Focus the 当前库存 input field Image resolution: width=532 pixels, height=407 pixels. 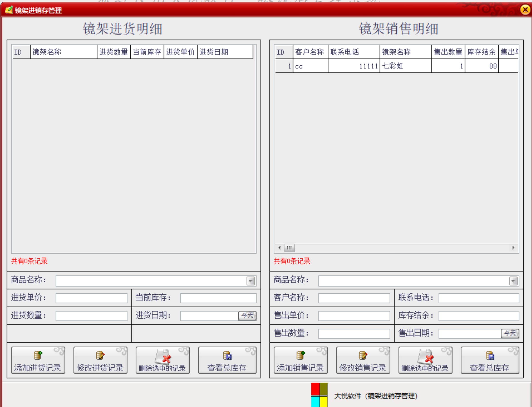(218, 298)
